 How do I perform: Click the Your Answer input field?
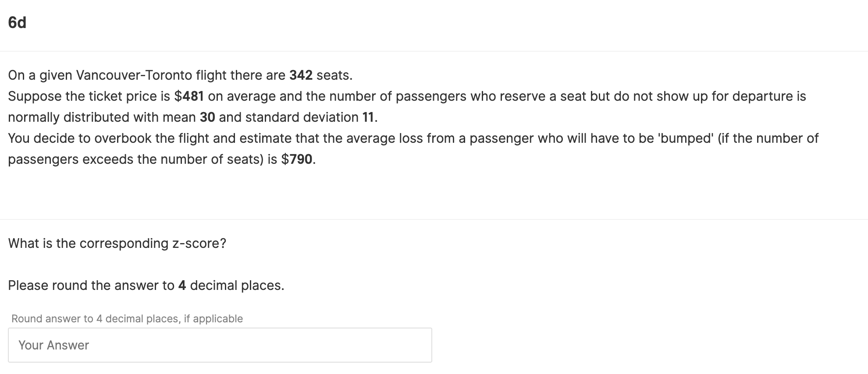click(220, 345)
